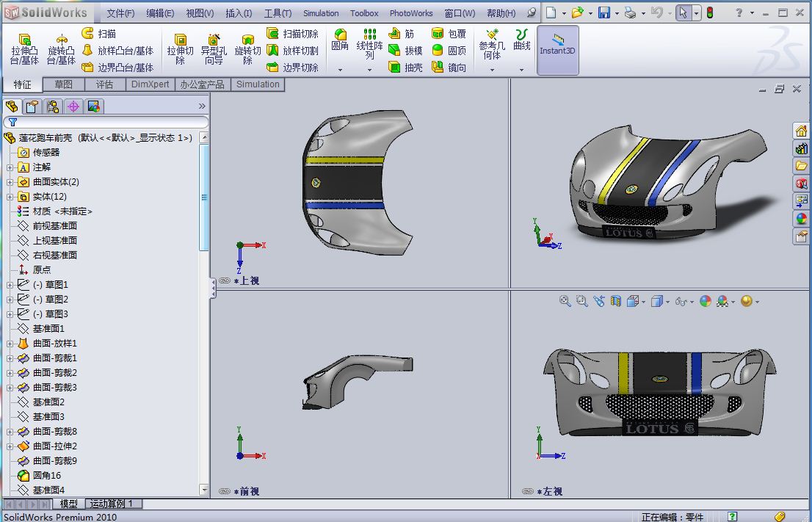Expand the 曲面-放样1 feature
Screen dimensions: 812x522
10,344
